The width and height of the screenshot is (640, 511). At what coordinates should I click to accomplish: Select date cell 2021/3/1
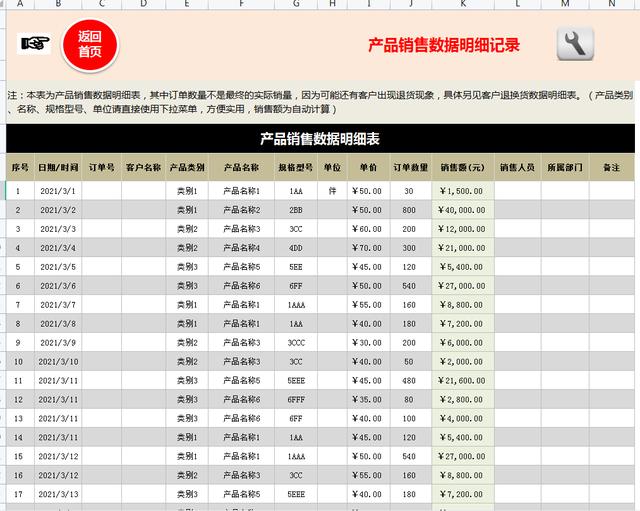click(58, 191)
